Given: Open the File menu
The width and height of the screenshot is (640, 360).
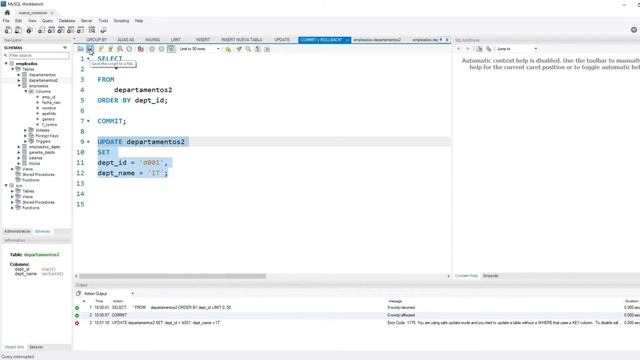Looking at the screenshot, I should tap(6, 21).
